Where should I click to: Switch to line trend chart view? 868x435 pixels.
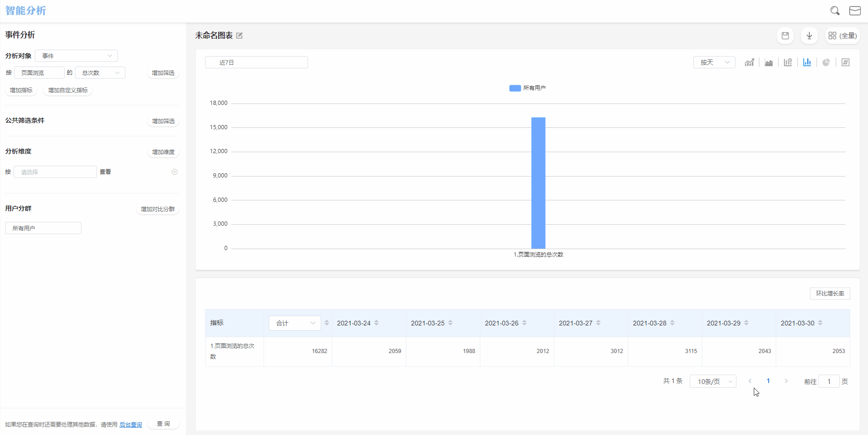tap(749, 62)
